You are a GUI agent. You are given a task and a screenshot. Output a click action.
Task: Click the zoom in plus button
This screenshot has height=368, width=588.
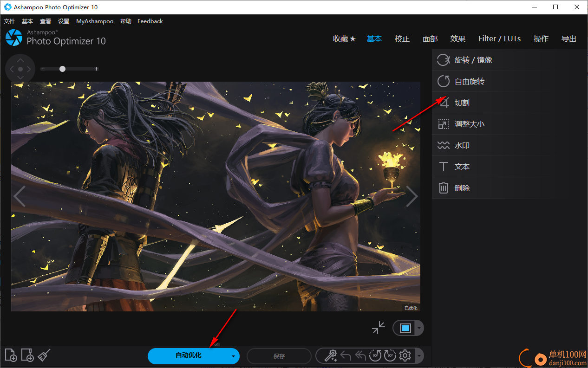[96, 69]
